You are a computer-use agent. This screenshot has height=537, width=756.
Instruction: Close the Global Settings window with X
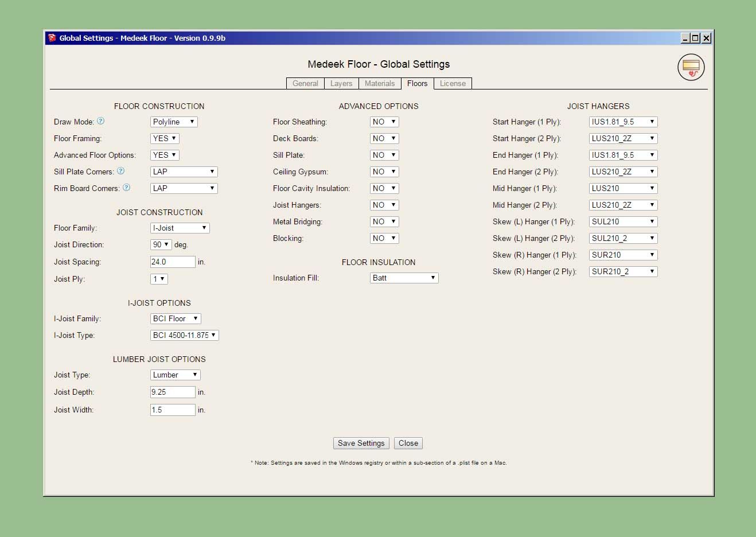click(707, 38)
